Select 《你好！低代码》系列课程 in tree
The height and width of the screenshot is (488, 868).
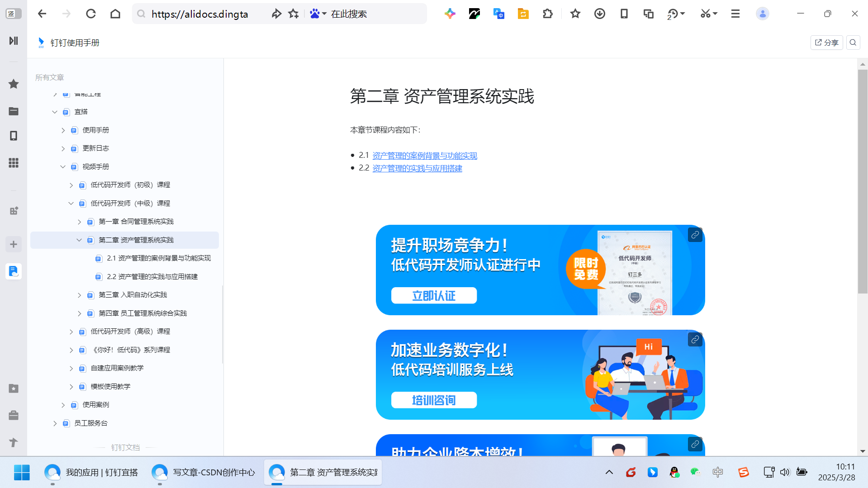(x=130, y=350)
